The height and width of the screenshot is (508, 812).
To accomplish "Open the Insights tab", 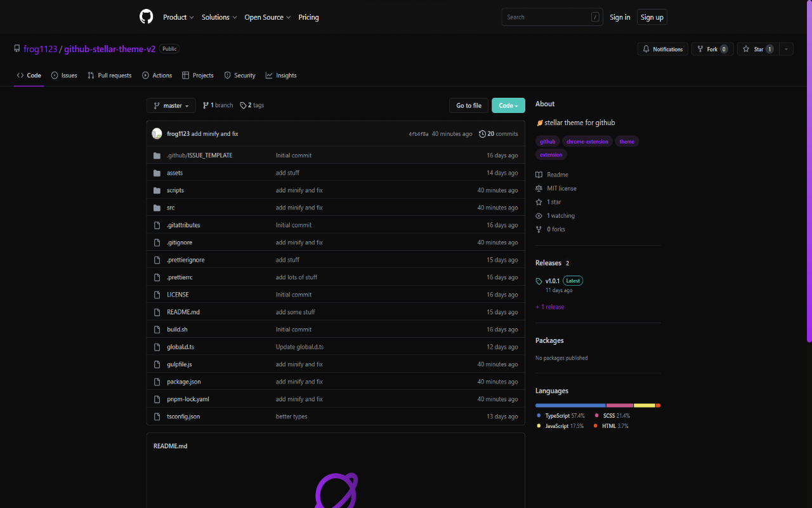I will coord(281,76).
